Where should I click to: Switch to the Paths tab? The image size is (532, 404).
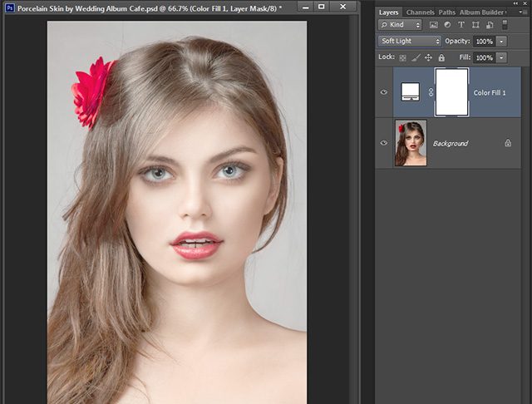446,12
